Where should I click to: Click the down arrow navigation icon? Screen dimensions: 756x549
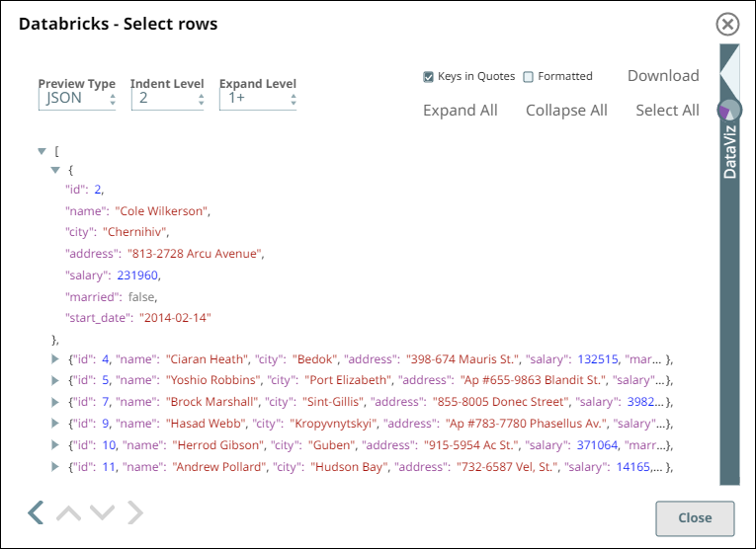click(102, 512)
